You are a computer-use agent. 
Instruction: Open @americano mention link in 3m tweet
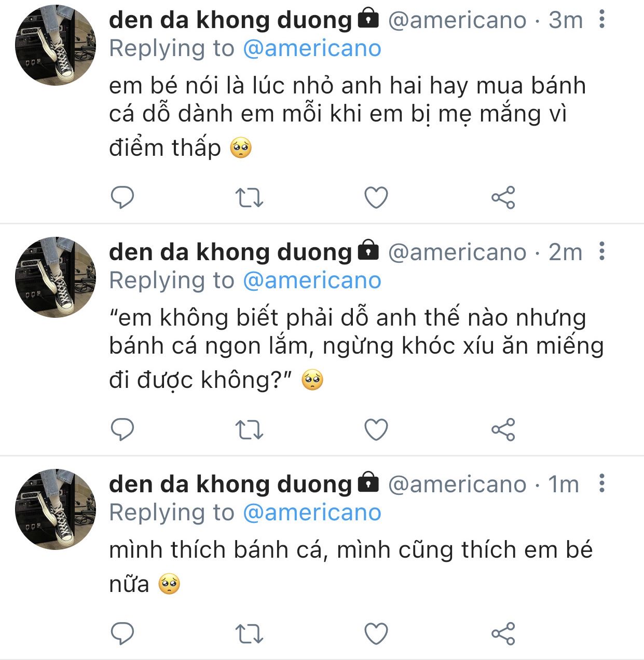point(312,48)
